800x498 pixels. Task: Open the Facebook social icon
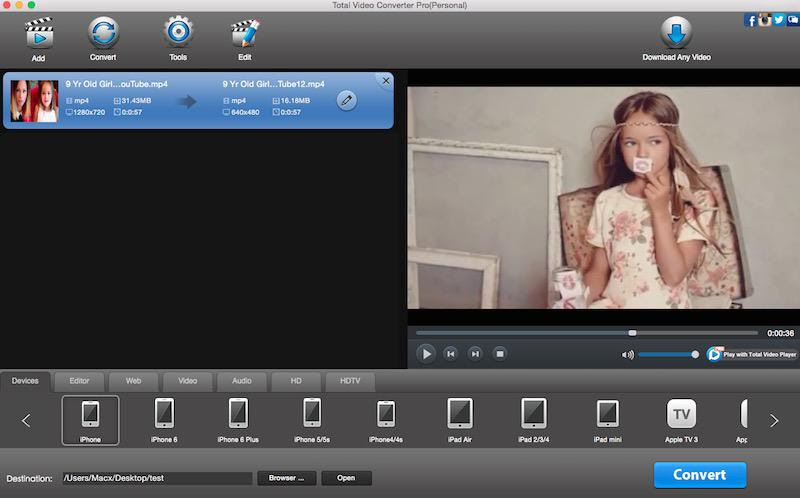click(x=750, y=20)
